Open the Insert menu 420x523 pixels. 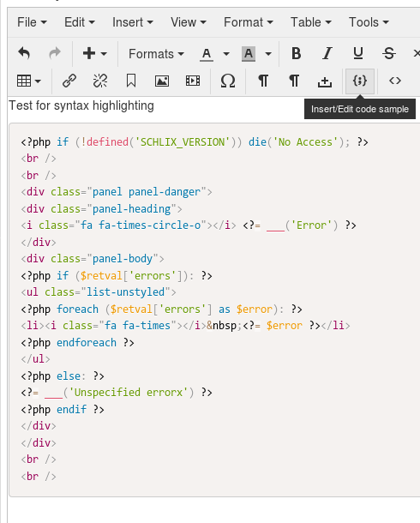click(133, 22)
